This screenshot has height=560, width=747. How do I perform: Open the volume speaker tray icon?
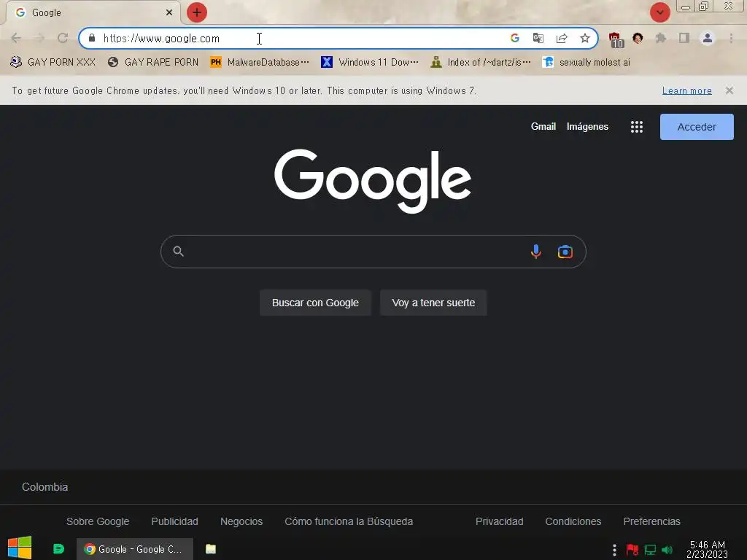pyautogui.click(x=667, y=550)
